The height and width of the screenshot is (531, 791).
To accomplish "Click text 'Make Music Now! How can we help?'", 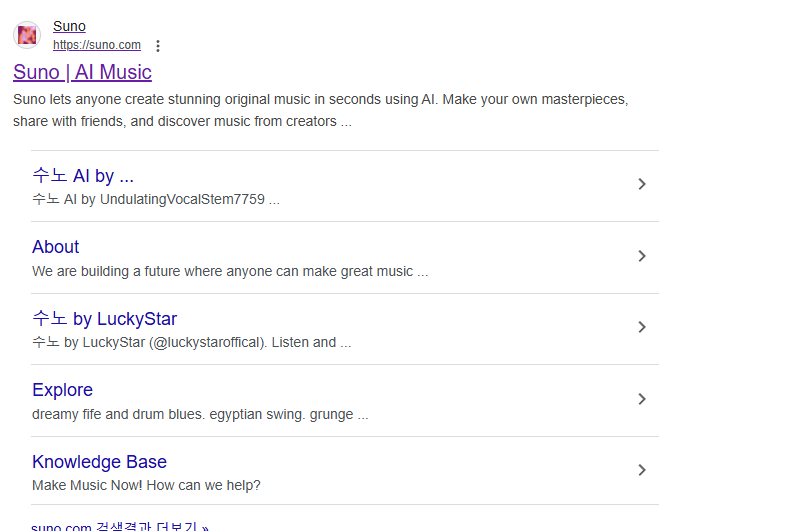I will pyautogui.click(x=146, y=485).
